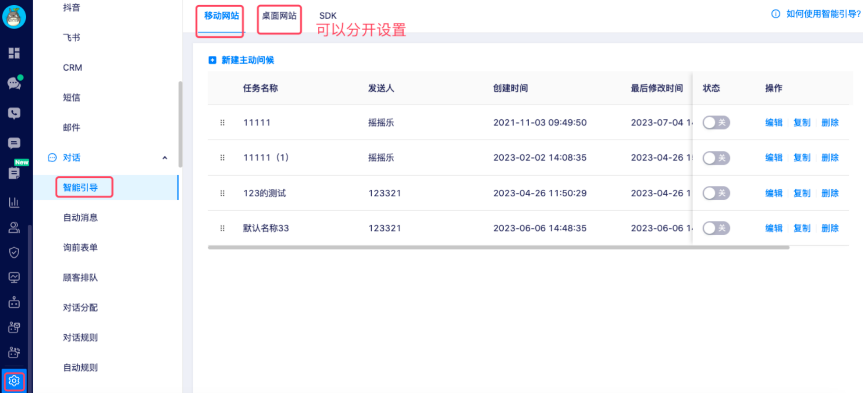Image resolution: width=868 pixels, height=394 pixels.
Task: Click the drag handle of row 11111
Action: click(x=222, y=123)
